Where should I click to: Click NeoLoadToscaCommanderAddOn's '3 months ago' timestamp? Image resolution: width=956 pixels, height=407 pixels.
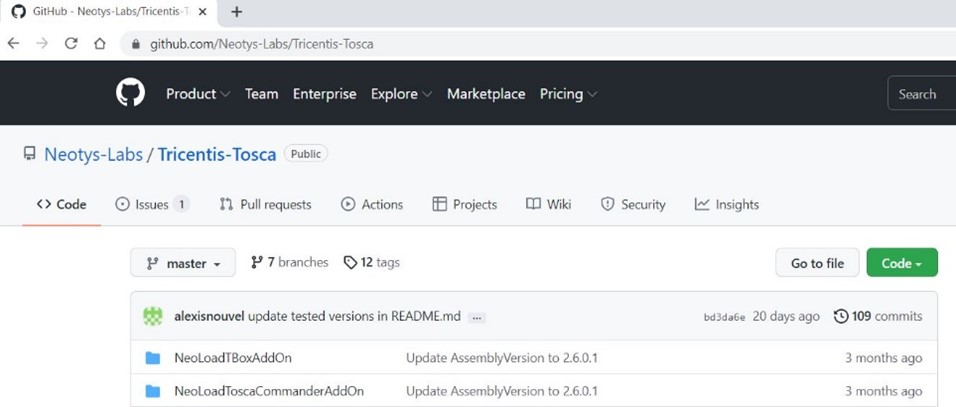[x=883, y=391]
